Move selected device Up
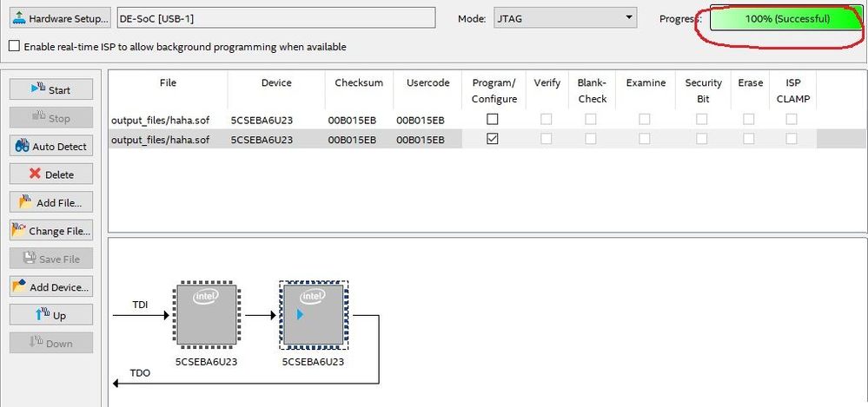 tap(51, 315)
